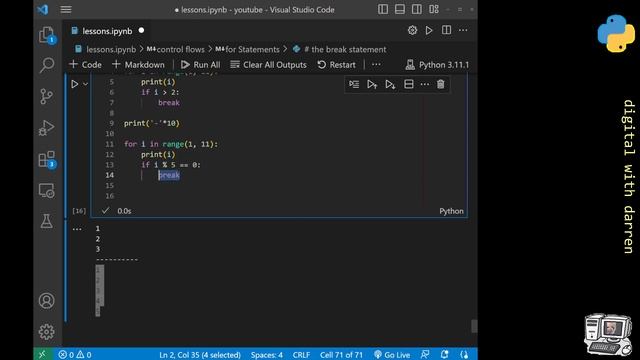Open cell output actions ellipsis
Viewport: 640px width, 360px height.
pos(77,229)
